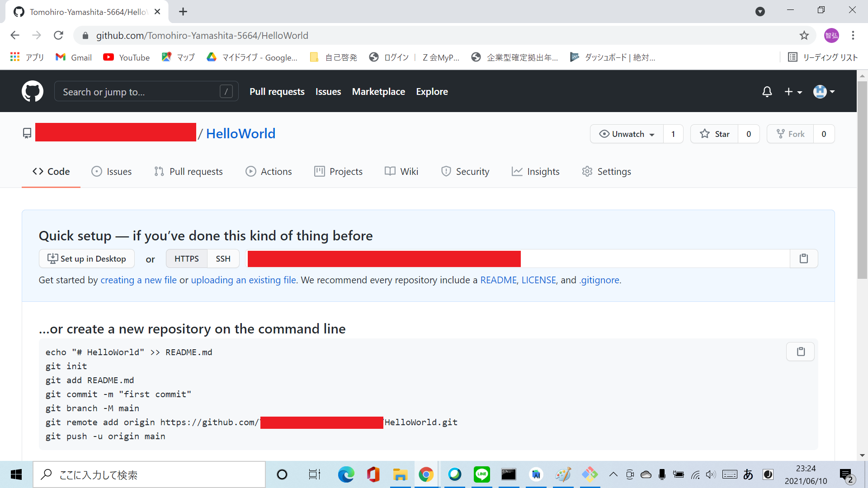Viewport: 868px width, 488px height.
Task: Open the plus create-new dropdown
Action: pos(793,92)
